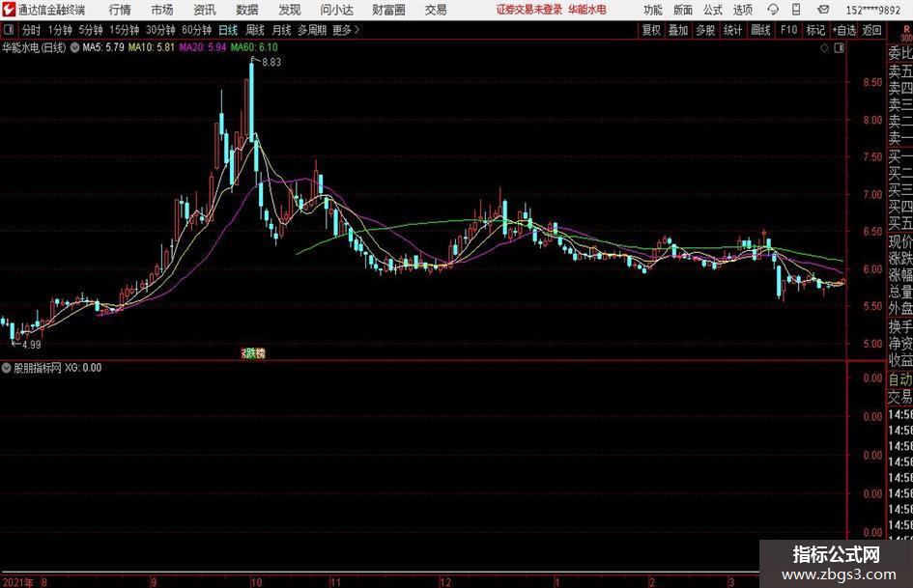Viewport: 913px width, 588px height.
Task: Select the 月线 monthly chart tab
Action: tap(281, 30)
